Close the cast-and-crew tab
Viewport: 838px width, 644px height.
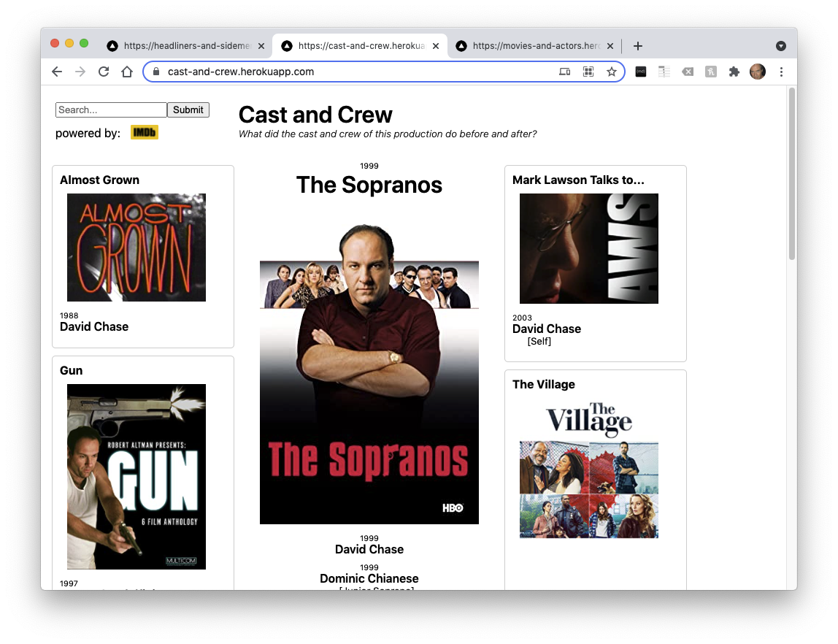(x=437, y=46)
